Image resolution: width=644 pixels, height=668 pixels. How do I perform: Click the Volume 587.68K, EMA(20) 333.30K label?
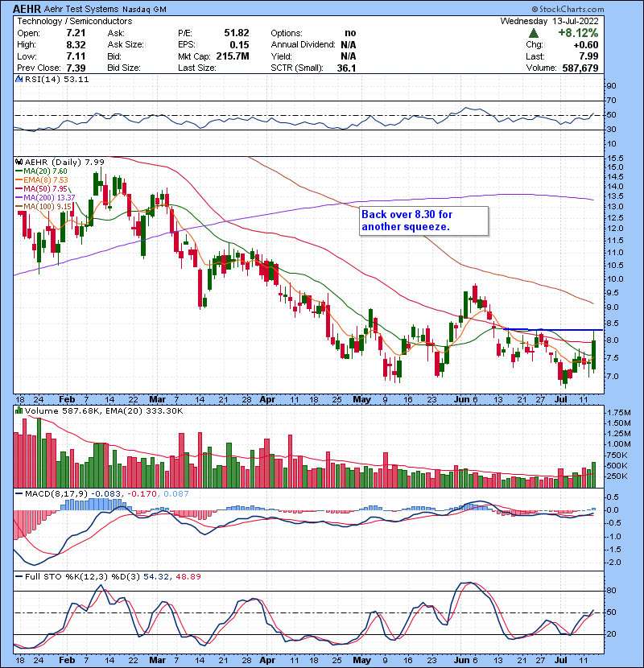coord(104,411)
